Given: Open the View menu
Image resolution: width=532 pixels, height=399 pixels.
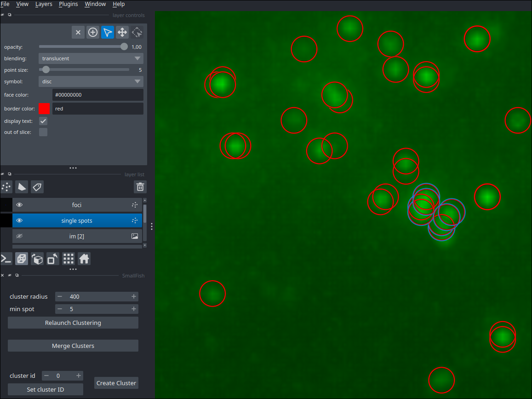Looking at the screenshot, I should point(23,4).
